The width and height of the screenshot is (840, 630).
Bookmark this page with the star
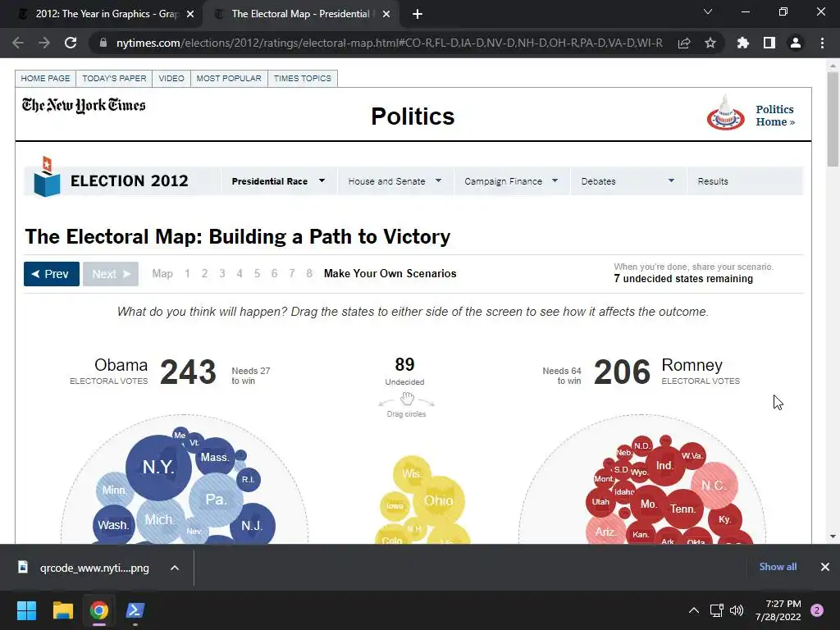click(x=710, y=43)
